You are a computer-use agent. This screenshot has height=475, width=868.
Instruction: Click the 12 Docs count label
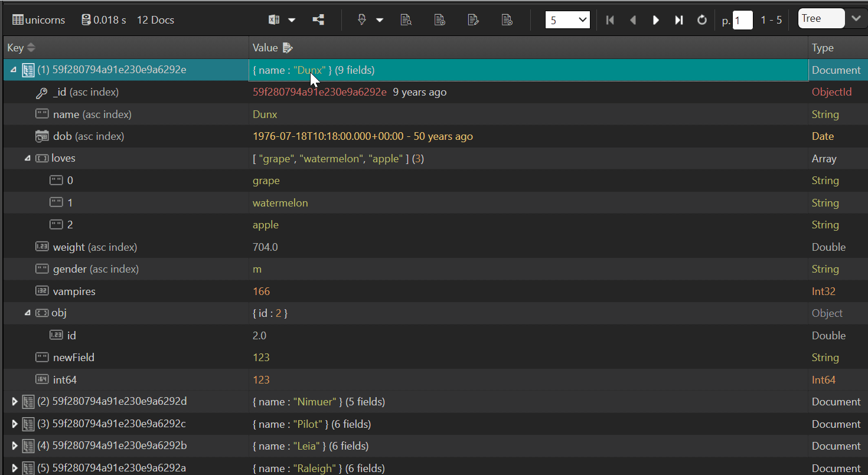click(x=155, y=20)
